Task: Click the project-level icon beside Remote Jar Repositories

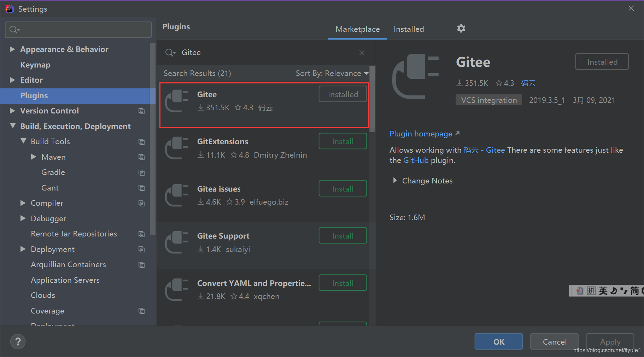Action: [142, 234]
